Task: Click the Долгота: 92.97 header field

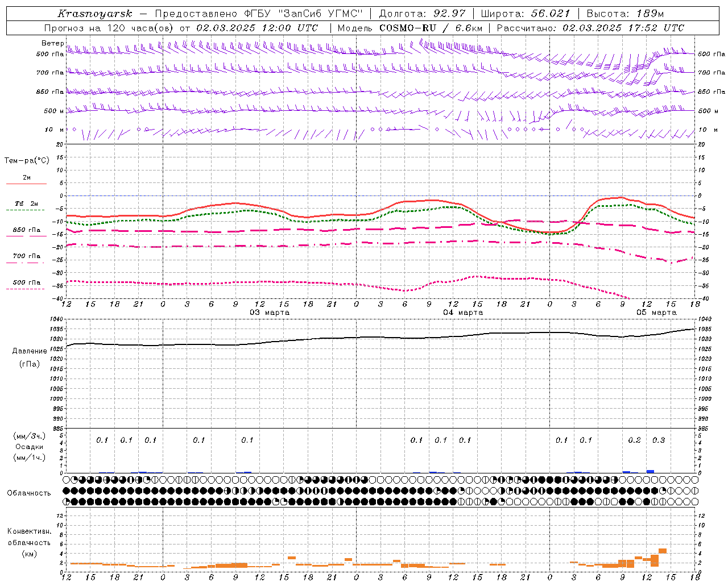Action: (x=422, y=14)
